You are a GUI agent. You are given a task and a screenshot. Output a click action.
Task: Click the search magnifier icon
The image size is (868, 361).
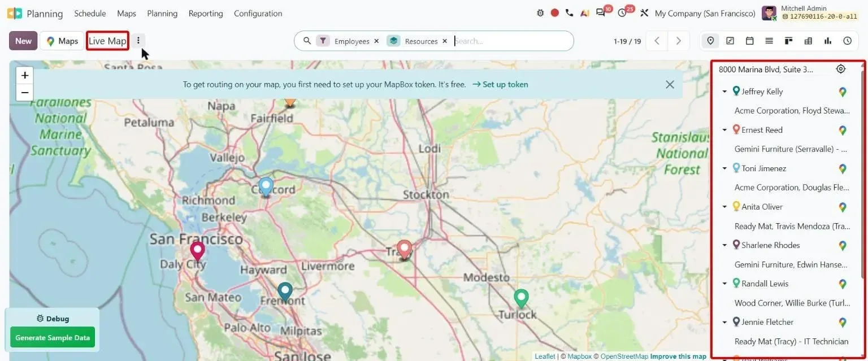(307, 41)
